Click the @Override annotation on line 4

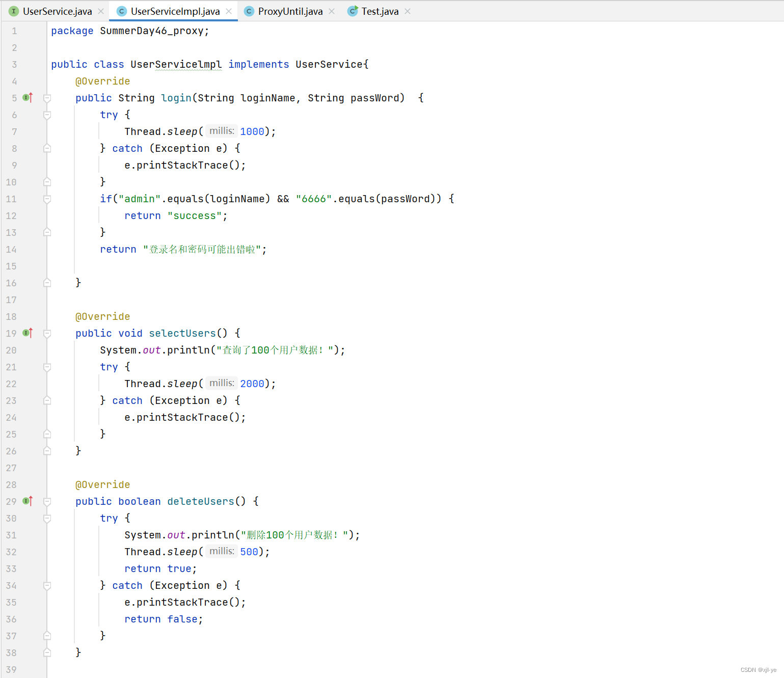coord(103,81)
